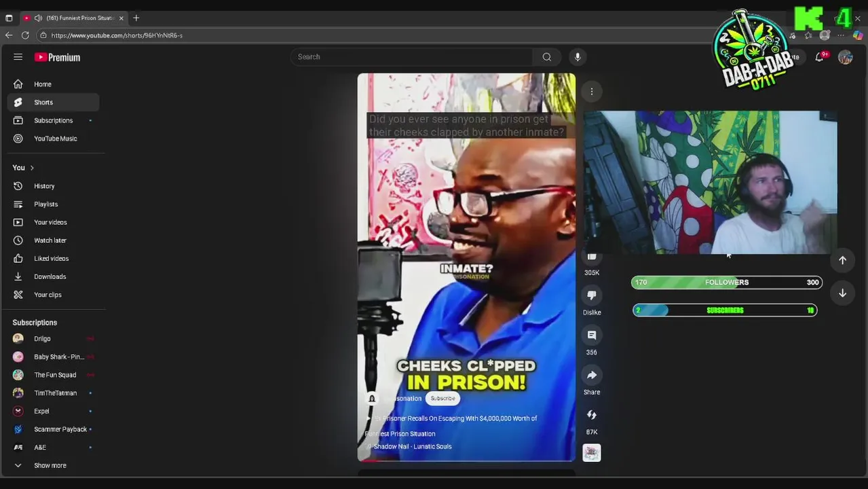Select the Funniest Prison Situation browser tab
The image size is (868, 489).
(73, 18)
